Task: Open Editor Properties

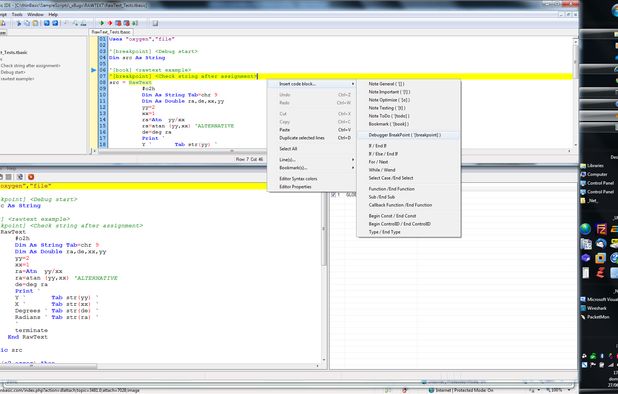Action: click(x=312, y=187)
